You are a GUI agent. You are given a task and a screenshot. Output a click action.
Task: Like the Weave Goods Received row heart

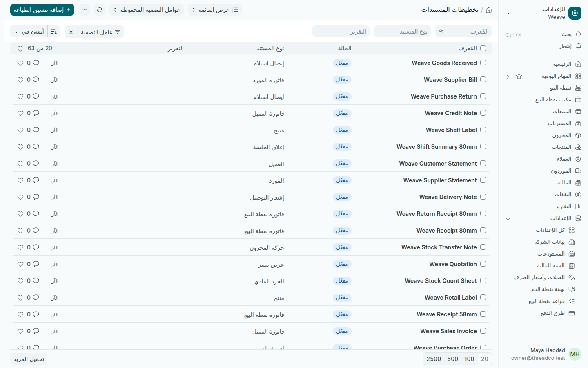click(20, 63)
